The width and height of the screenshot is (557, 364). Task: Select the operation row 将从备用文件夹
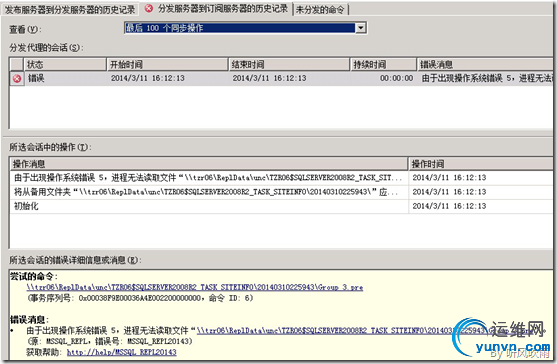(281, 192)
